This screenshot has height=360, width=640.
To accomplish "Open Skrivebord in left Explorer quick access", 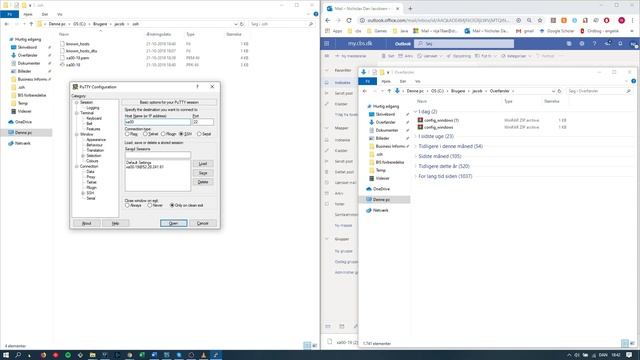I will point(27,47).
